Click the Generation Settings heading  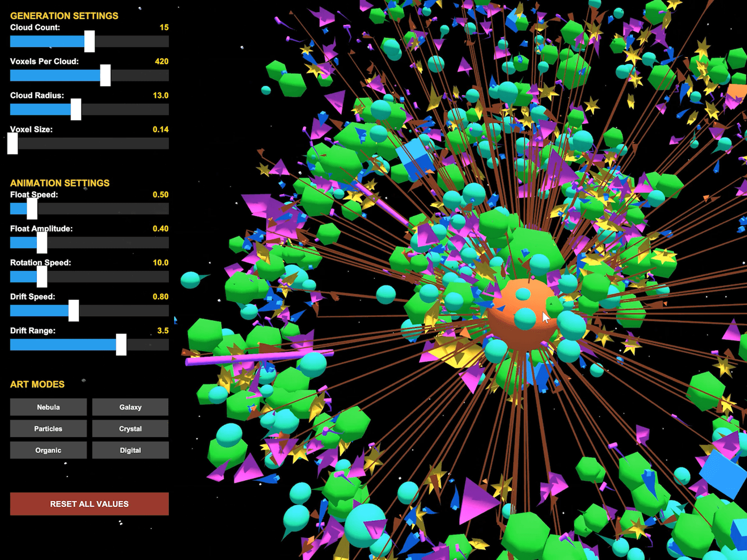coord(64,16)
